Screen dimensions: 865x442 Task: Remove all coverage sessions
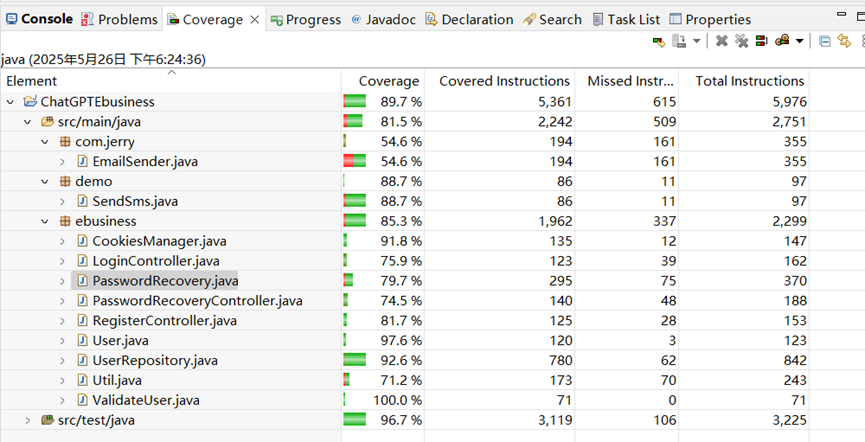point(741,41)
